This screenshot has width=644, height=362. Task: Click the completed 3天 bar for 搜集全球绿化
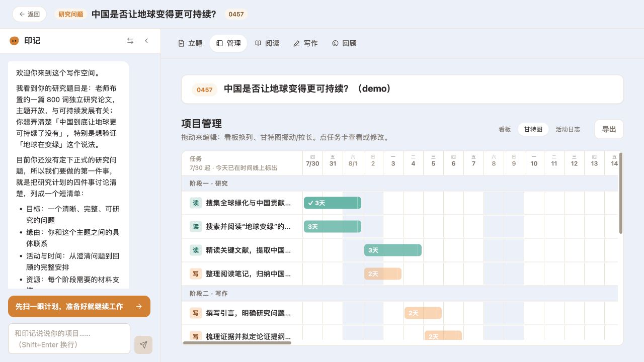(333, 203)
